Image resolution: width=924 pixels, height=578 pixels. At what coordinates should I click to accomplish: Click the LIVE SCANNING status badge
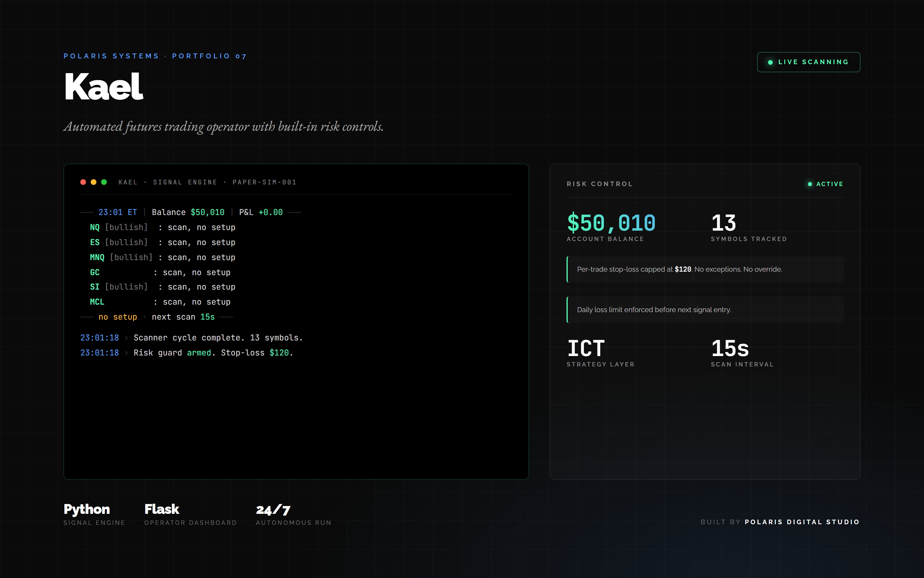(x=808, y=62)
